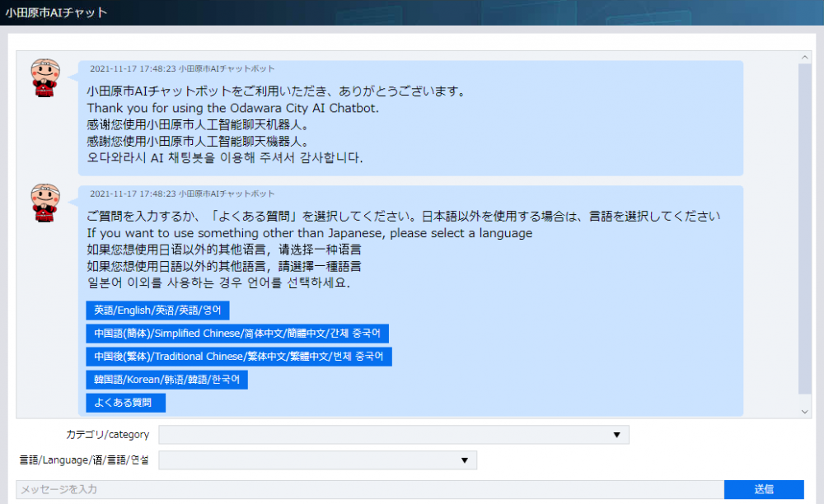Click the カテゴリ/category label
The height and width of the screenshot is (504, 824).
click(108, 435)
